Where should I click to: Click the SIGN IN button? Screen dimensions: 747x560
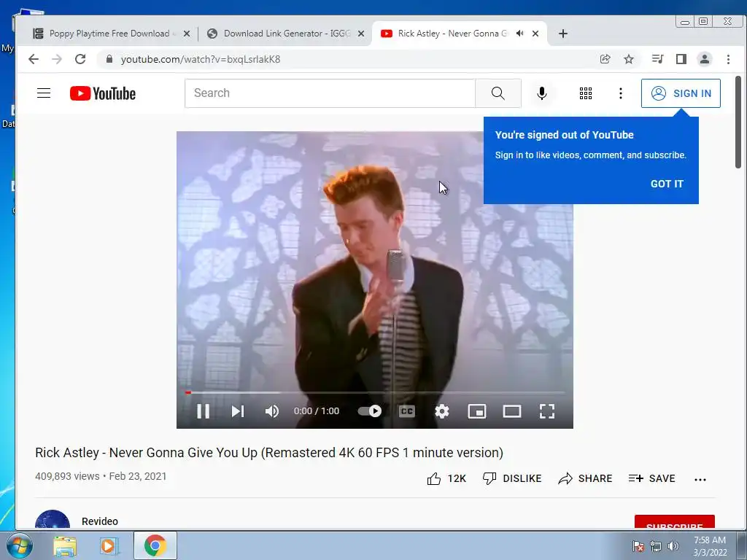[x=681, y=93]
